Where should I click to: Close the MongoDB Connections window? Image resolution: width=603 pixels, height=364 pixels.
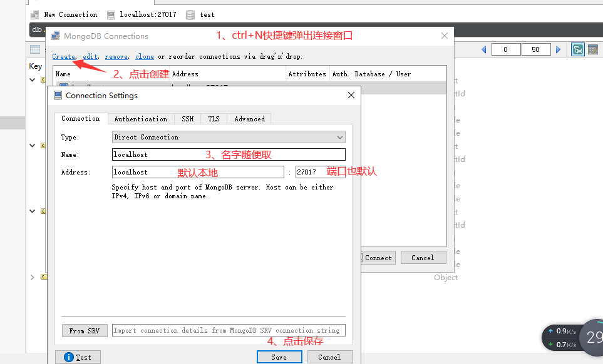click(445, 36)
